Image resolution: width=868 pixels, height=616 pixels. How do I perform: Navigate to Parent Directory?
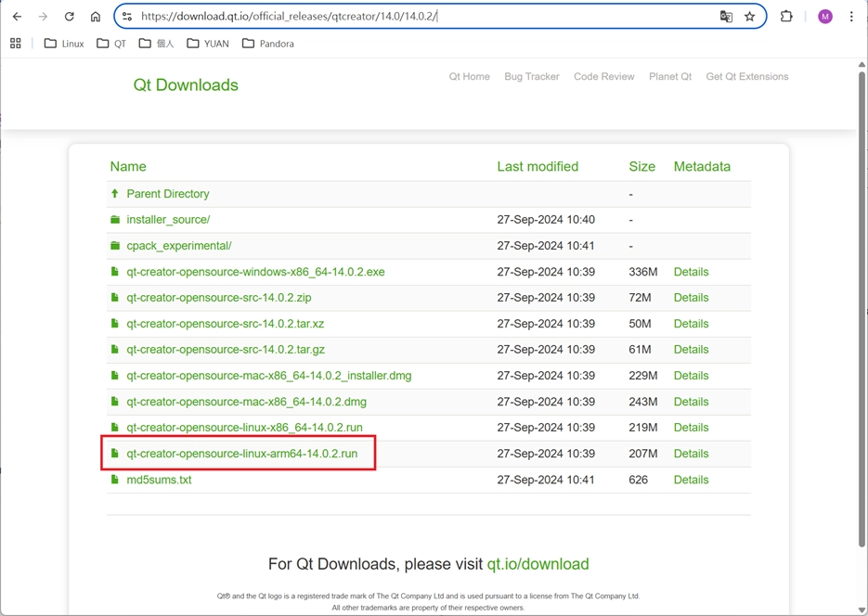167,194
